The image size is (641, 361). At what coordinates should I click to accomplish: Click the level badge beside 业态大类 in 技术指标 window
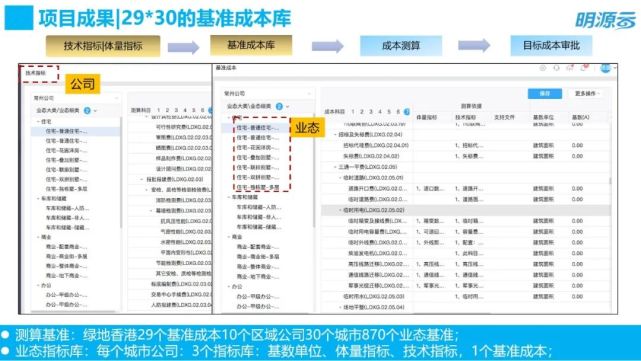click(x=87, y=110)
